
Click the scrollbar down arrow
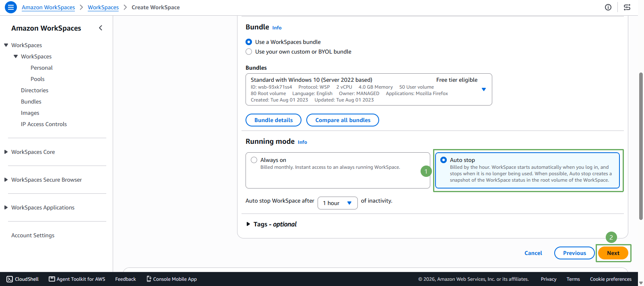641,283
